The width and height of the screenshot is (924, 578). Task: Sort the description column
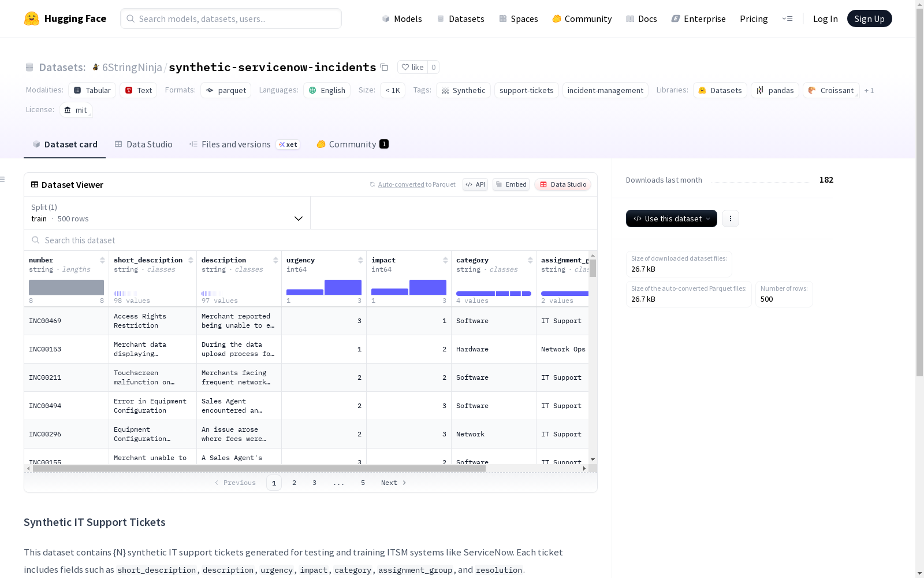click(x=275, y=260)
